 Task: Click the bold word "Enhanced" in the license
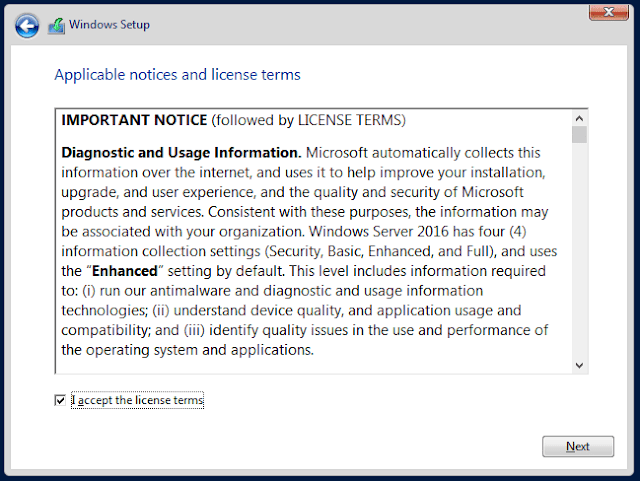pos(125,271)
